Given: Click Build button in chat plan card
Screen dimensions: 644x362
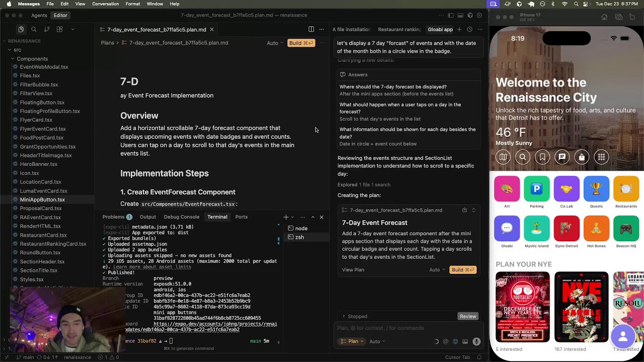Looking at the screenshot, I should coord(463,269).
